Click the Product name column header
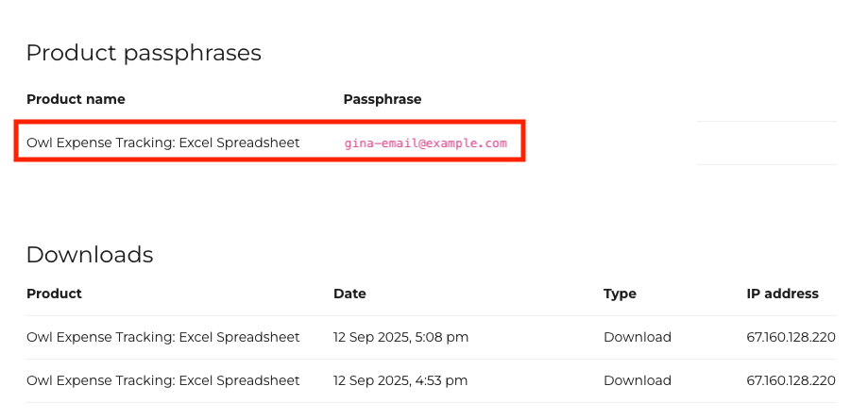The width and height of the screenshot is (868, 420). (76, 99)
